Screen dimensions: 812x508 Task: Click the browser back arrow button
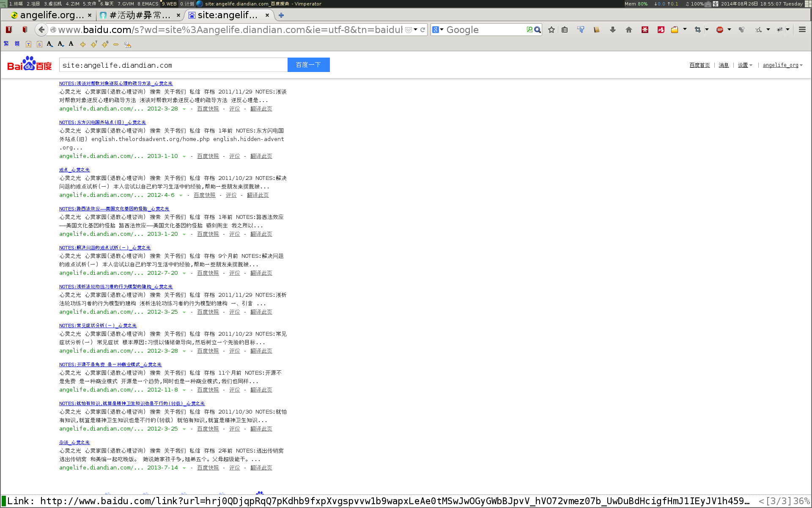tap(41, 30)
